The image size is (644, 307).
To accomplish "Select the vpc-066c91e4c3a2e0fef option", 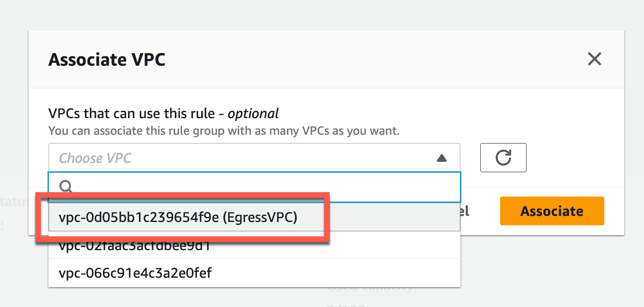I will tap(254, 272).
